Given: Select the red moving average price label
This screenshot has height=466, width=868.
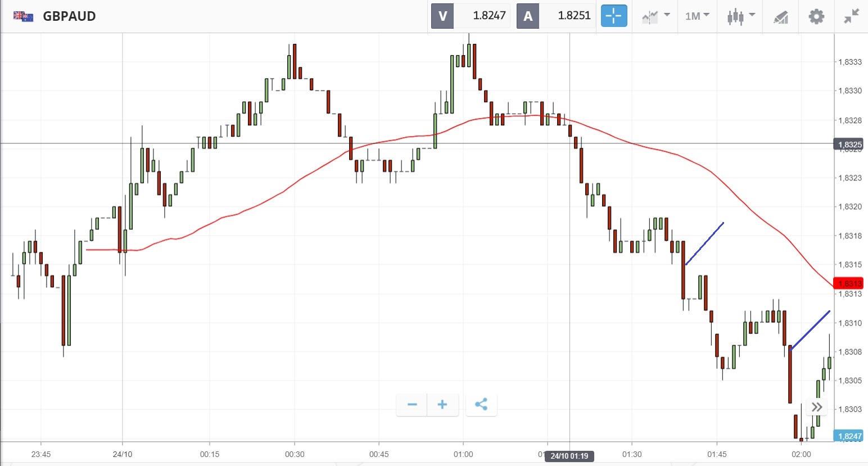Looking at the screenshot, I should pos(848,283).
